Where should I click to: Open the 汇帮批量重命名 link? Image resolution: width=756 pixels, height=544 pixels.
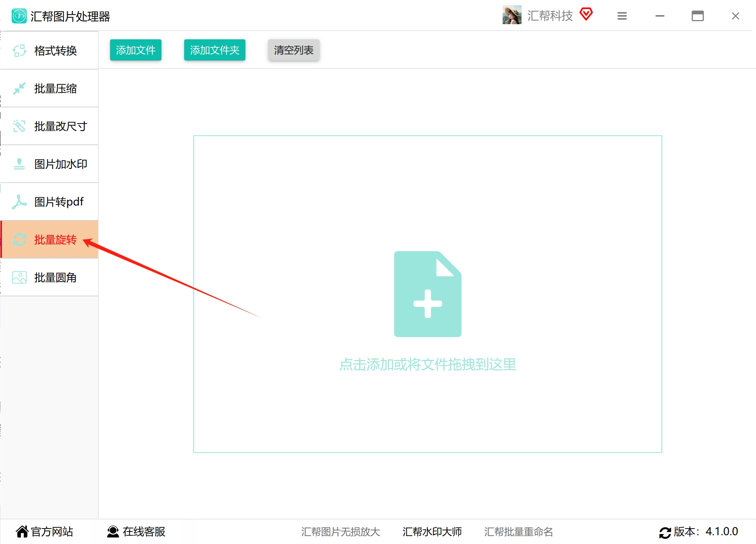(x=518, y=532)
